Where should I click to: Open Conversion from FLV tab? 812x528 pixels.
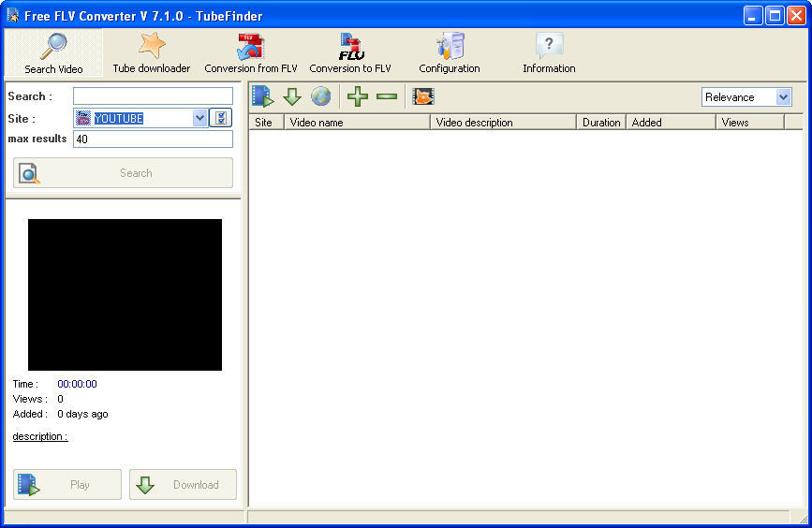coord(251,53)
